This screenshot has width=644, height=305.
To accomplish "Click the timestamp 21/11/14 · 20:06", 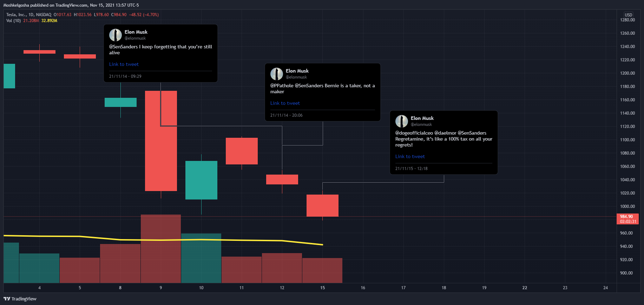I will [x=286, y=115].
